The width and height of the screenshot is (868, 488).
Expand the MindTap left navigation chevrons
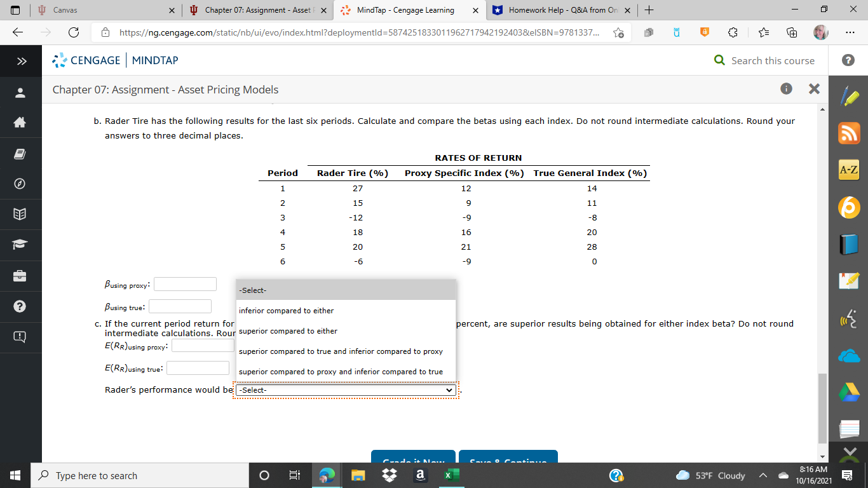tap(21, 61)
